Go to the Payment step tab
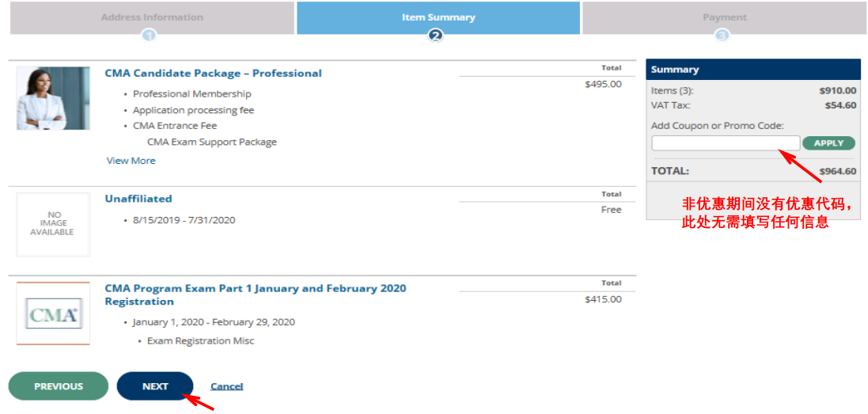 click(x=724, y=17)
